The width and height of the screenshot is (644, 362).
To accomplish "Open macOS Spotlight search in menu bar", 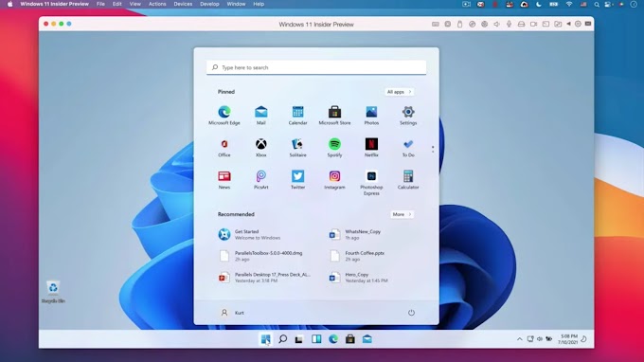I will [x=597, y=4].
